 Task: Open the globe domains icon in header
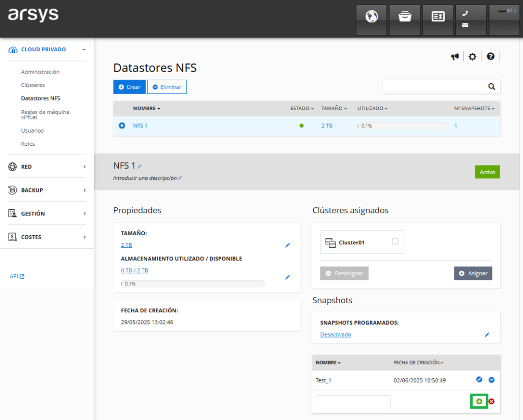371,20
